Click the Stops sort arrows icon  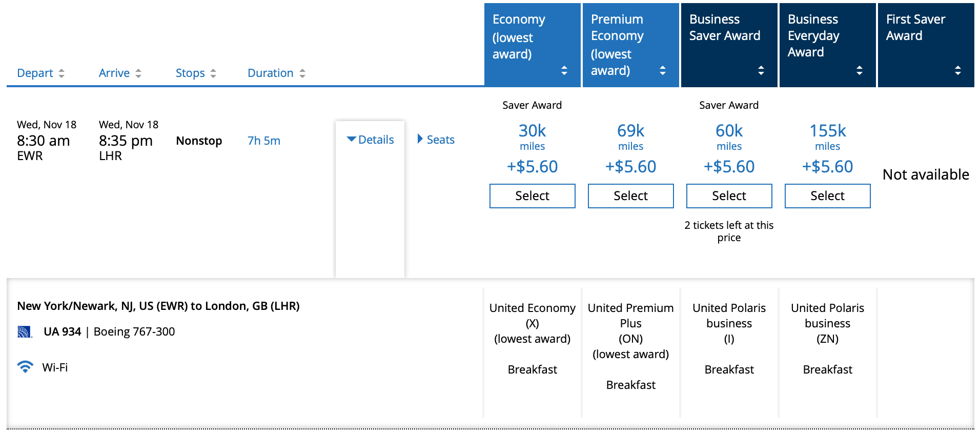pyautogui.click(x=213, y=73)
